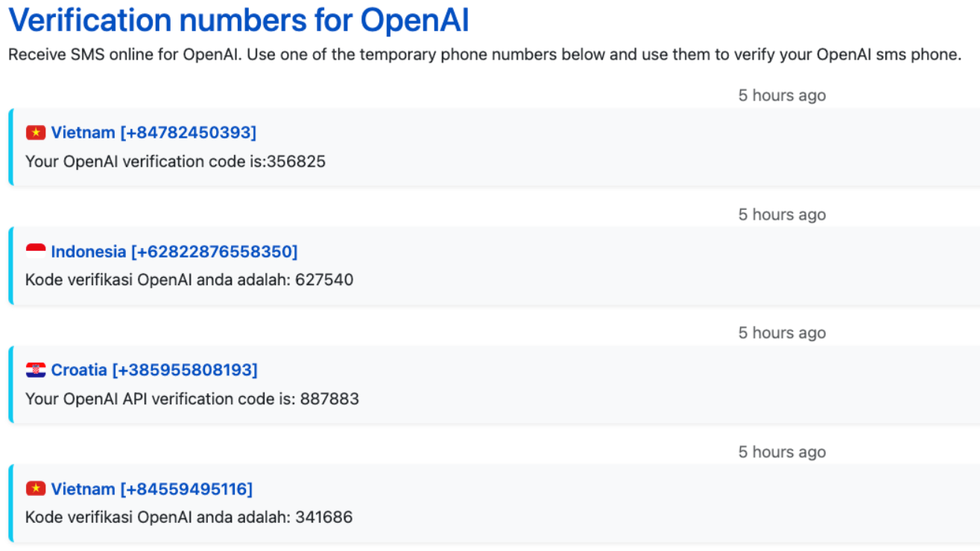Viewport: 980px width, 551px height.
Task: Click the '5 hours ago' timestamp above Vietnam +84559495116
Action: (x=782, y=452)
